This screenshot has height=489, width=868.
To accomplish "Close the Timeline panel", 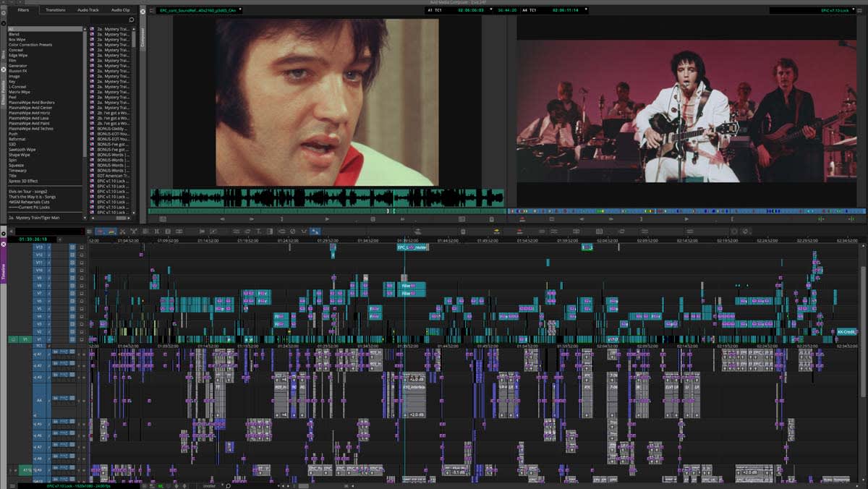I will click(x=4, y=244).
